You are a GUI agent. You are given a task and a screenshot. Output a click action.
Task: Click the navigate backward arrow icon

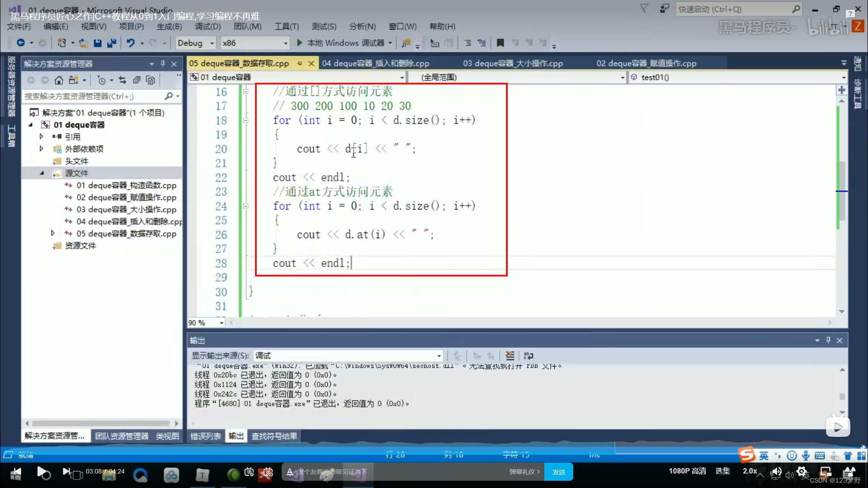click(21, 43)
